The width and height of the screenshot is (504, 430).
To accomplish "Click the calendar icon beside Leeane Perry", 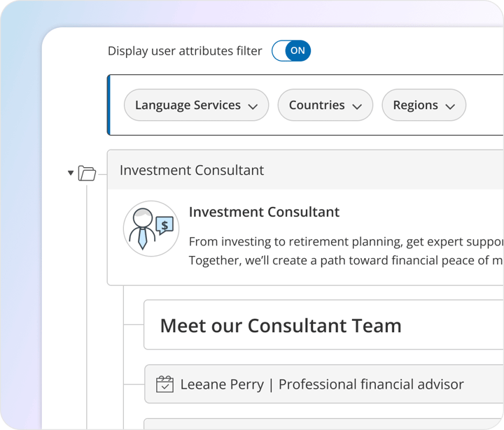I will [x=164, y=384].
